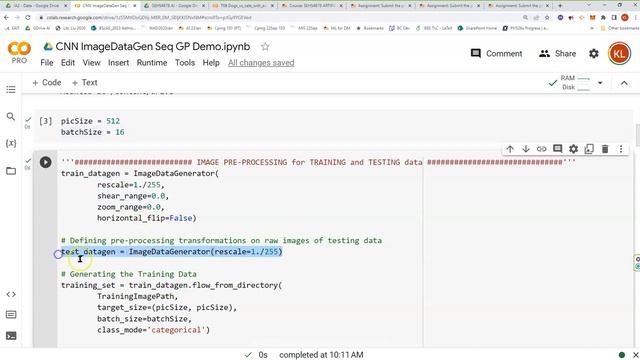Image resolution: width=640 pixels, height=360 pixels.
Task: Click the 'batch_size=batchSize,' code line
Action: [144, 319]
